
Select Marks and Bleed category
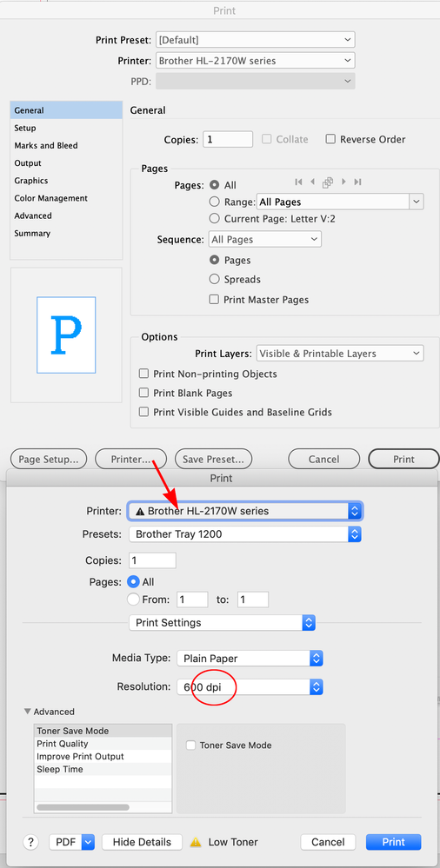point(66,146)
